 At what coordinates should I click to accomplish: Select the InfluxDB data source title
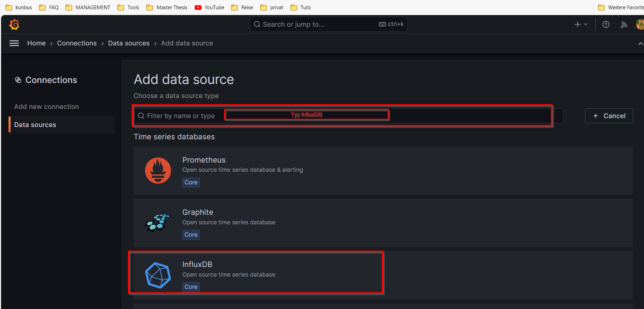197,264
